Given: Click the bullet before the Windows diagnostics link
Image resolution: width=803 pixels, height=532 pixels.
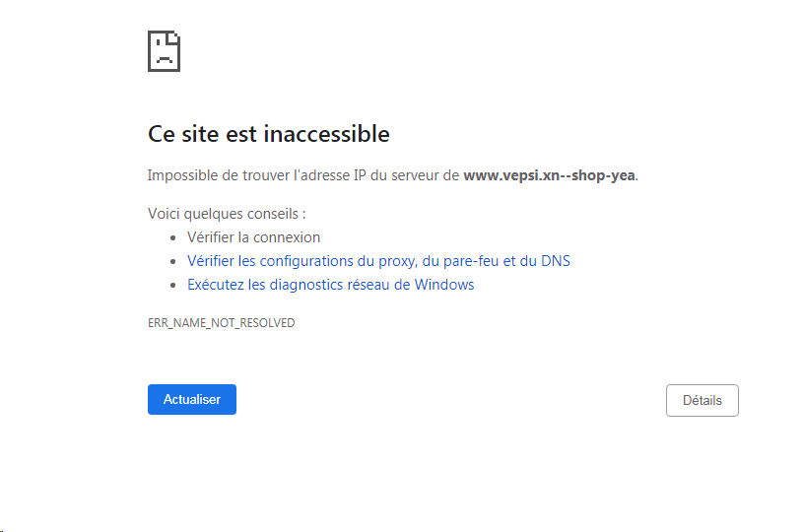Looking at the screenshot, I should click(173, 285).
